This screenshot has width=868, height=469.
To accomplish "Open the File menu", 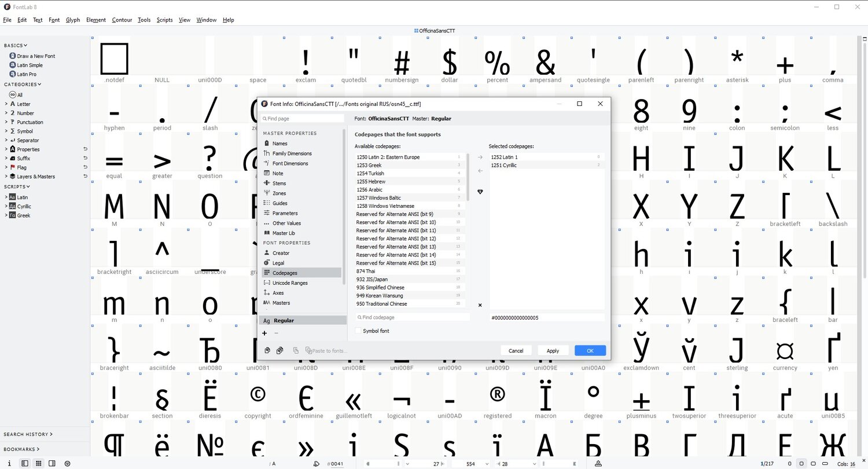I will (x=8, y=20).
